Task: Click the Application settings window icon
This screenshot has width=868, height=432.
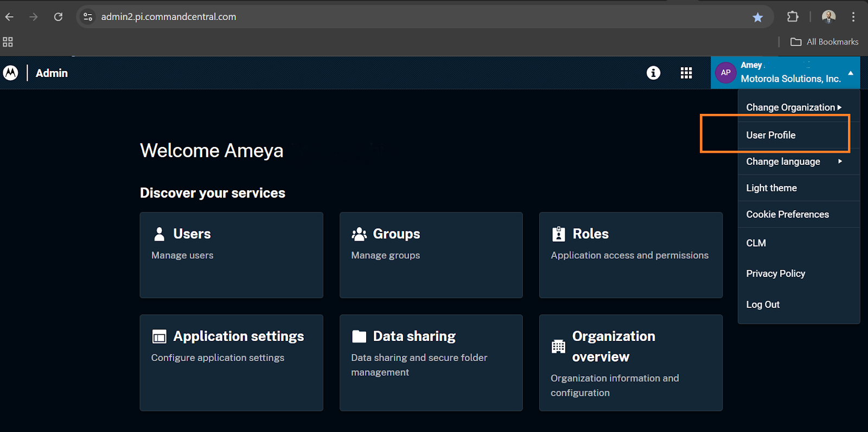Action: (x=159, y=337)
